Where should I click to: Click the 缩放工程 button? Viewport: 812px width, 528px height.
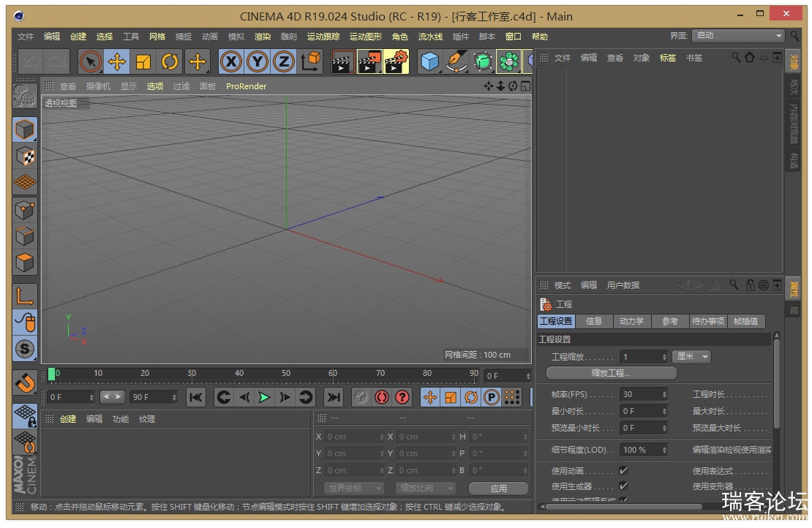click(x=611, y=373)
